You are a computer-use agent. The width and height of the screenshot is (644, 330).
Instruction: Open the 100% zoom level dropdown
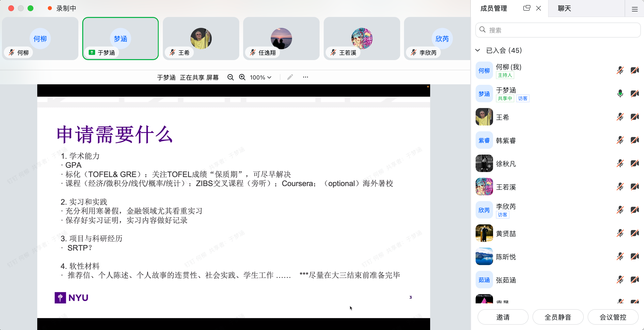pos(261,77)
